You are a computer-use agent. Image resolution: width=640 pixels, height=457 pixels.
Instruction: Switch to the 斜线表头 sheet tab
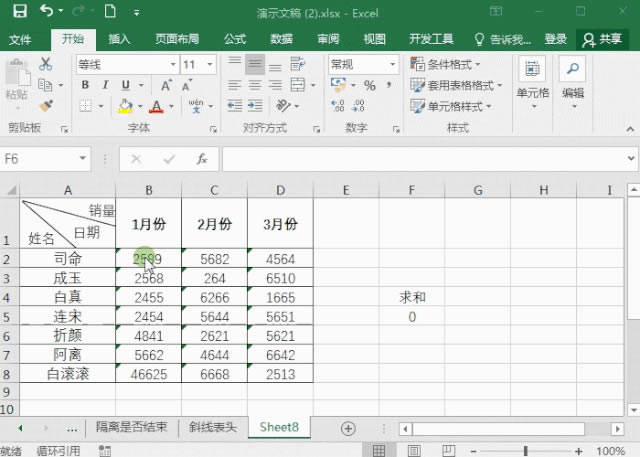[213, 427]
